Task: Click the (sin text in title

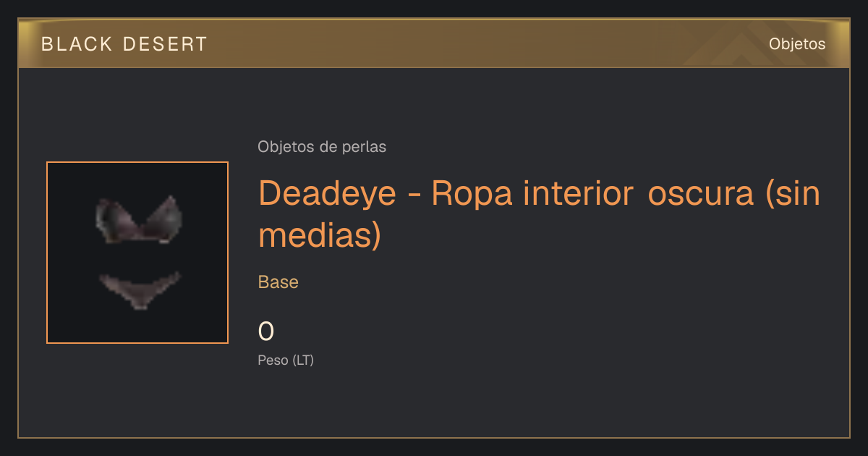Action: (x=793, y=194)
